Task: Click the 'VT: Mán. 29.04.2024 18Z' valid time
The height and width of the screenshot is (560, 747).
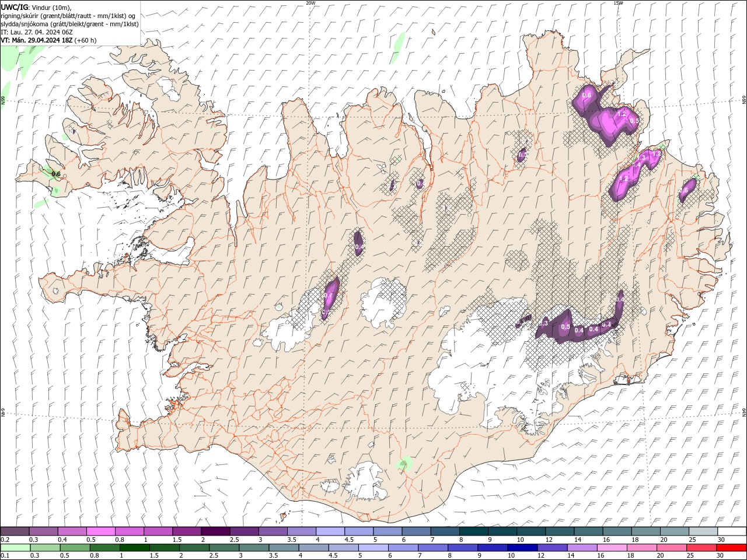Action: [37, 40]
